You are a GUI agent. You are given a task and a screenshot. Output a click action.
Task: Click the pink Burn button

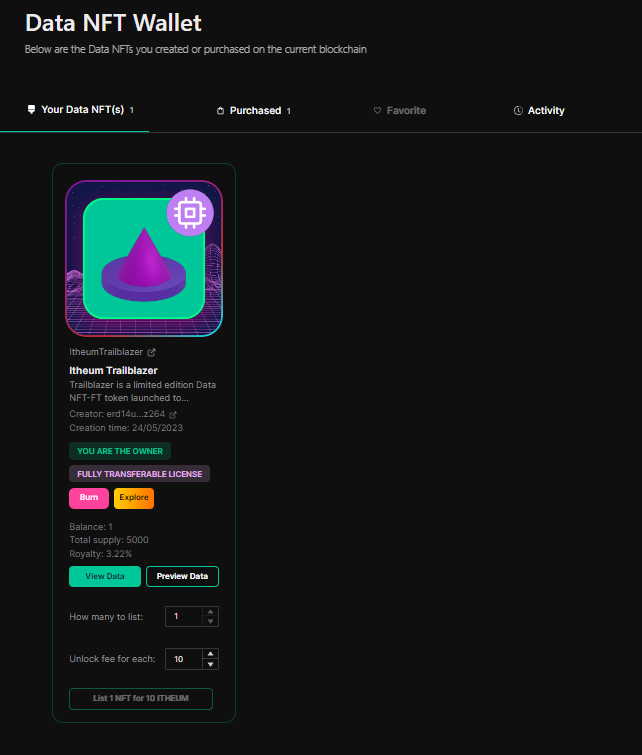pos(89,498)
